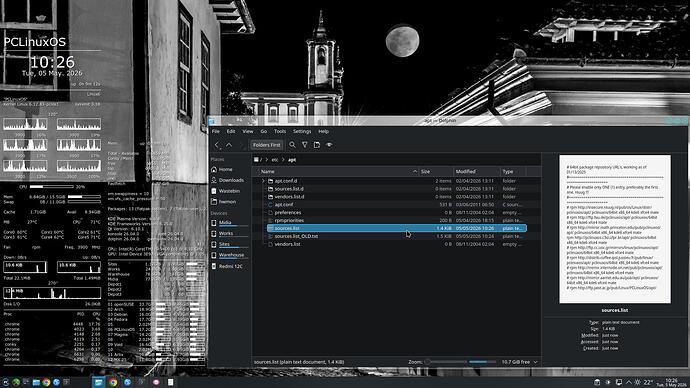690x388 pixels.
Task: Go back with the Dolphin back arrow
Action: 217,145
